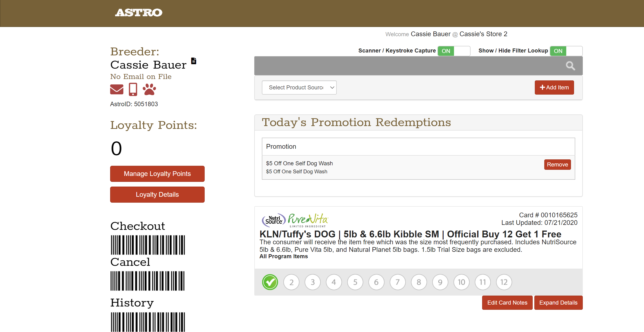Mark punch circle number 12

(504, 282)
